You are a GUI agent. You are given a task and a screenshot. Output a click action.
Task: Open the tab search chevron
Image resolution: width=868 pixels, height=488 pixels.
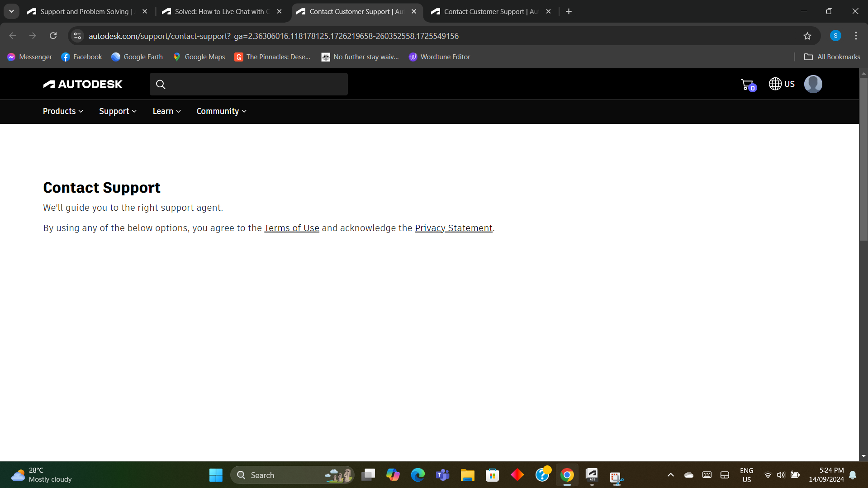(x=11, y=11)
